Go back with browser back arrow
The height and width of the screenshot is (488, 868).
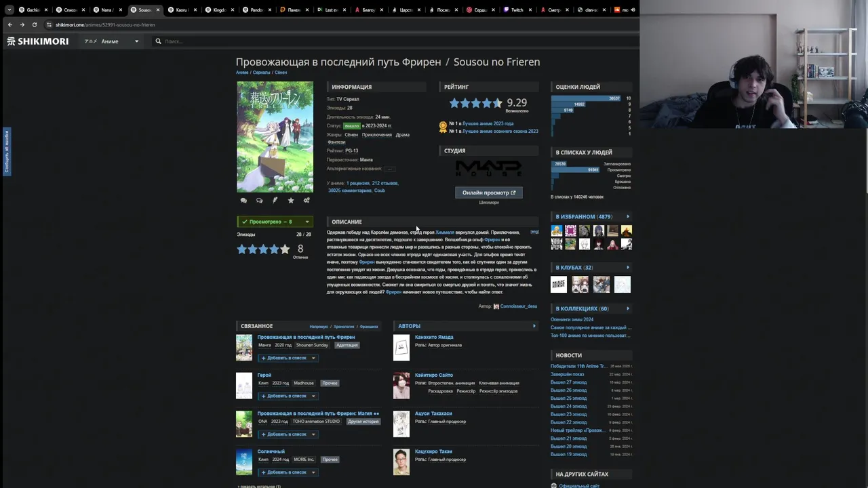click(9, 24)
